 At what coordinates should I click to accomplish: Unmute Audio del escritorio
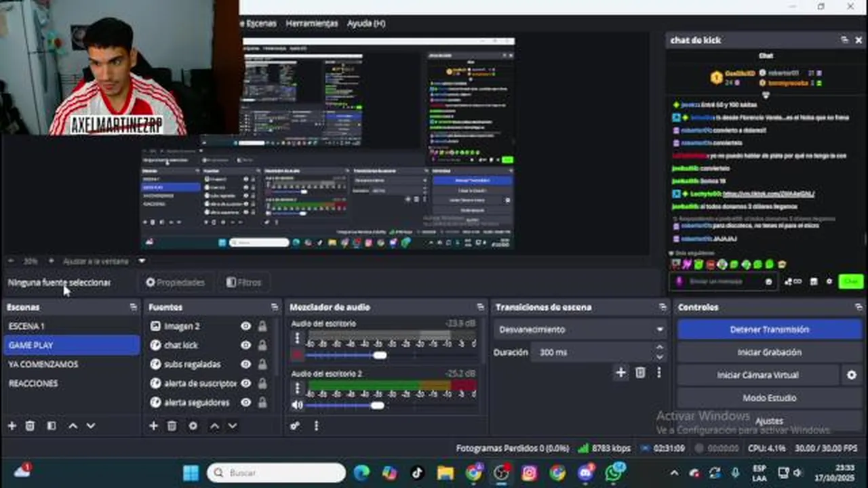[x=297, y=355]
